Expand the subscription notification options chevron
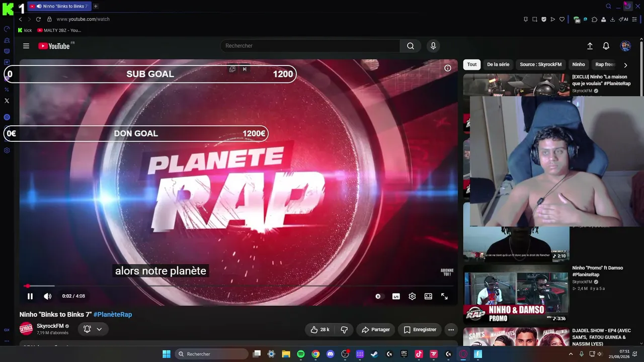644x362 pixels. click(x=99, y=329)
